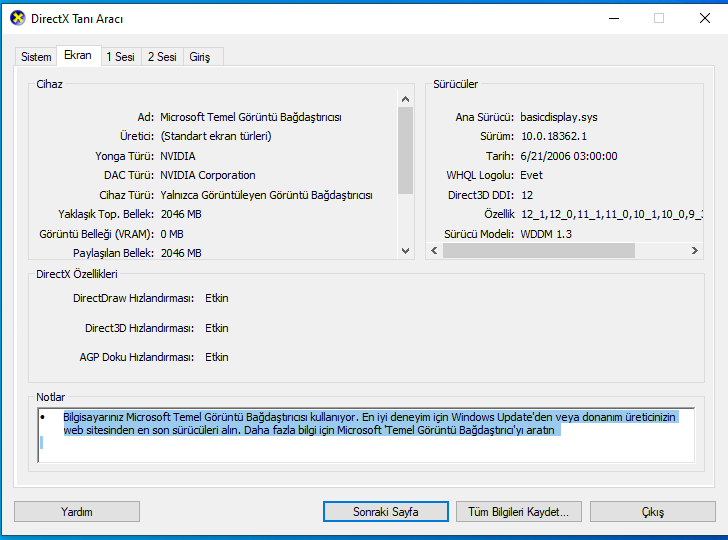Click 'Yalnızca Görüntüleyen Görüntü Bağdaştırıcısı' value
Screen dimensions: 728x540
click(266, 195)
